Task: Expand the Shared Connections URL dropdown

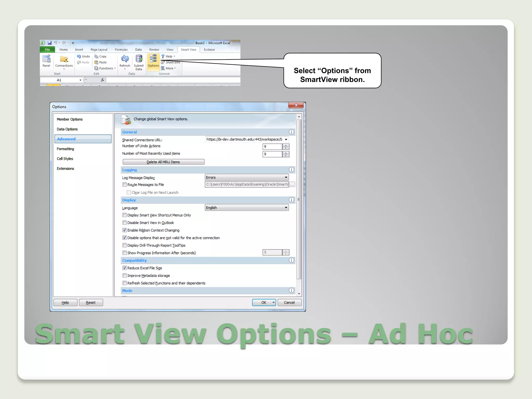Action: click(286, 139)
